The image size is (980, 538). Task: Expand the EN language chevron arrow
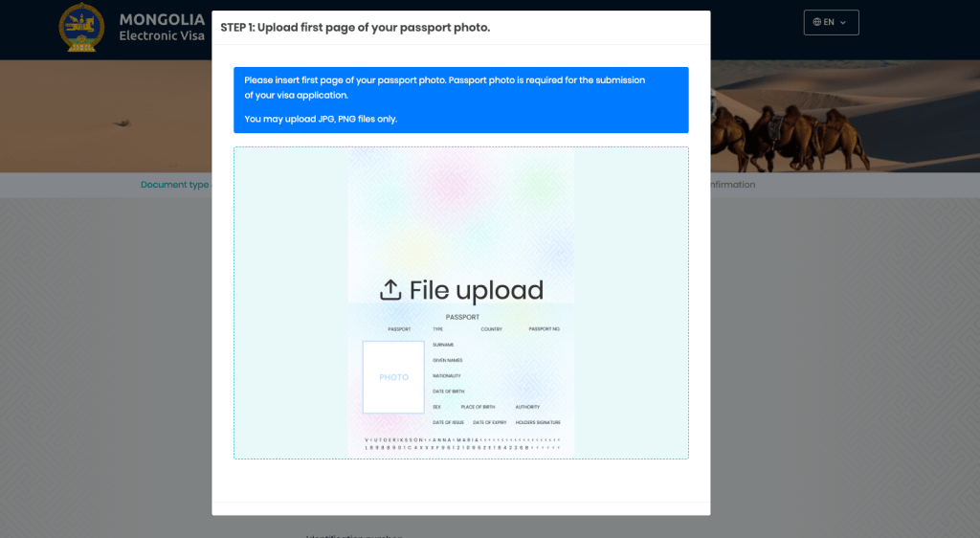tap(843, 22)
